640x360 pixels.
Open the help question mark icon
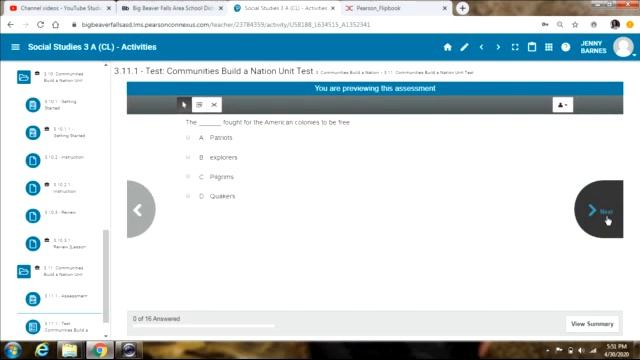click(x=565, y=47)
